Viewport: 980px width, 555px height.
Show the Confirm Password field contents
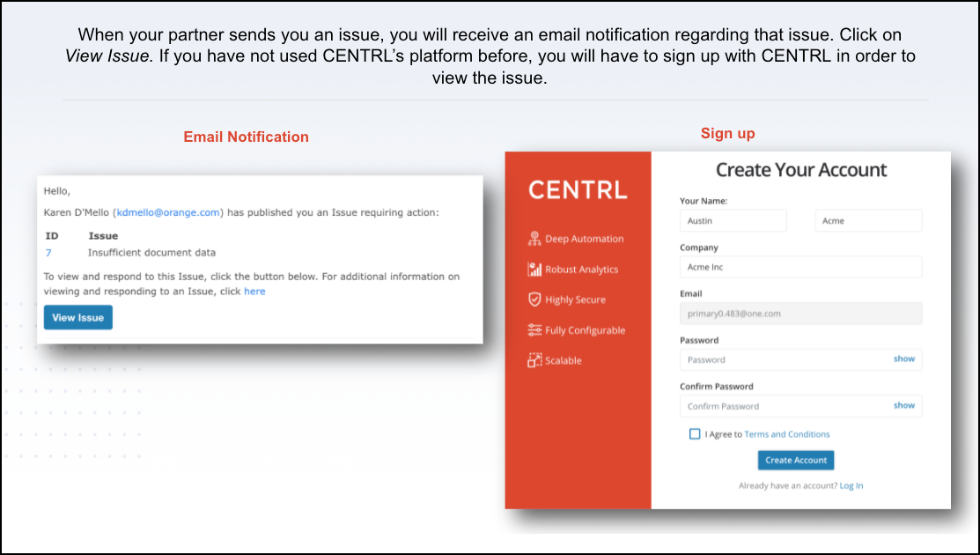click(903, 405)
